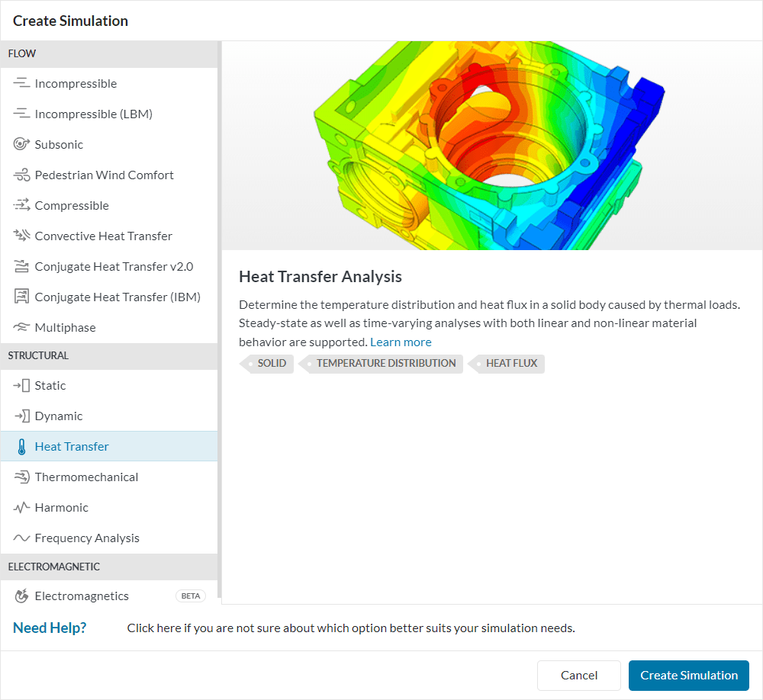Click the Conjugate Heat Transfer (IBM) icon
763x700 pixels.
click(21, 297)
